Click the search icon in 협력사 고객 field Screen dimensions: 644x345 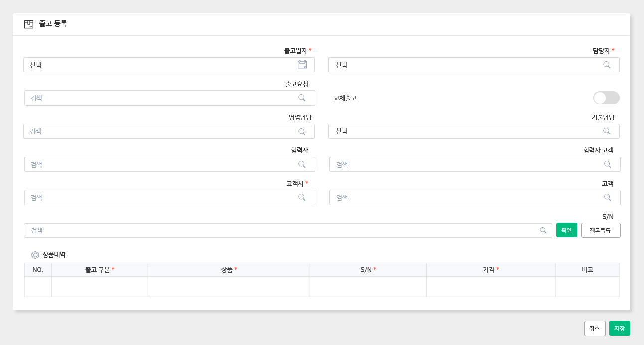608,164
